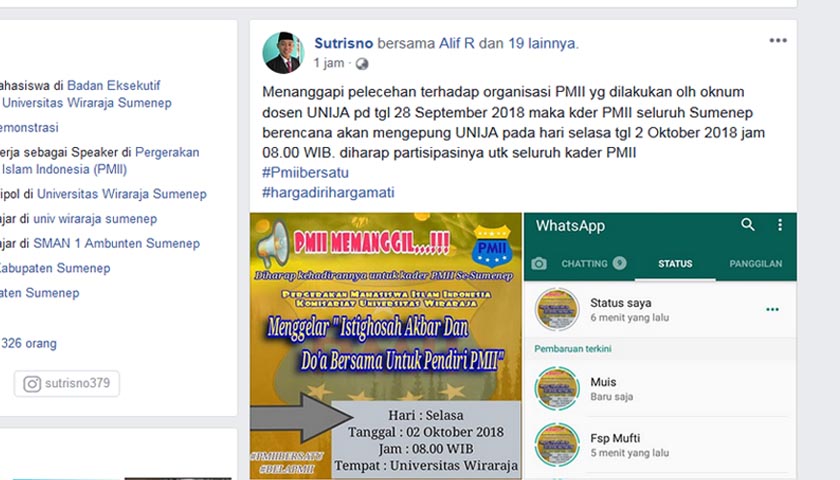Expand the 19 lainnya tagged list
The image size is (840, 480).
pyautogui.click(x=542, y=43)
